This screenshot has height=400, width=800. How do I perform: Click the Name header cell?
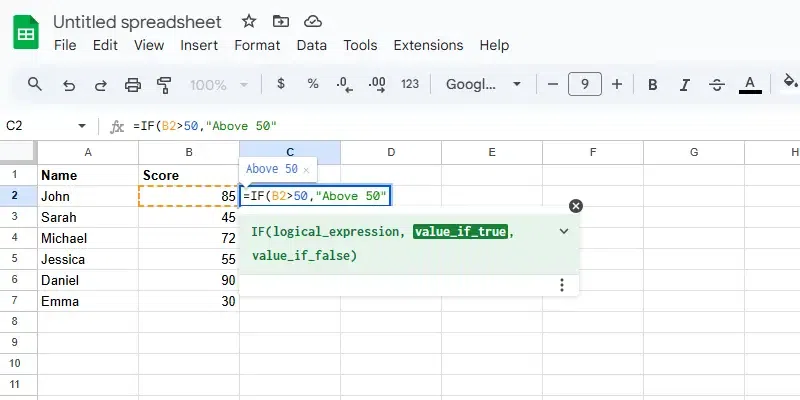click(88, 175)
